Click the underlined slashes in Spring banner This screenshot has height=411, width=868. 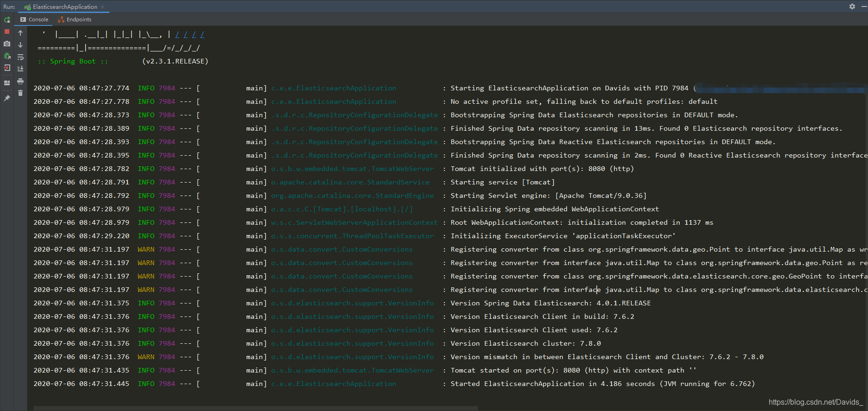click(190, 34)
